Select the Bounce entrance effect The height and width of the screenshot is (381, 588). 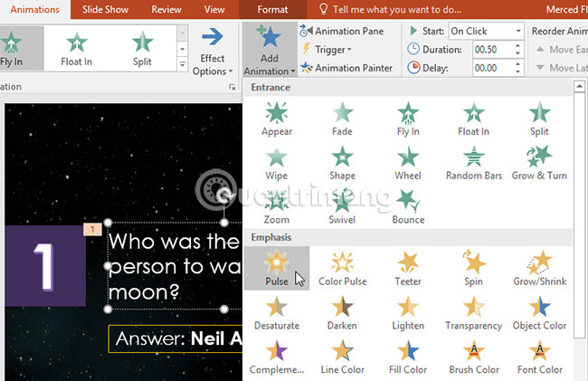[x=408, y=207]
